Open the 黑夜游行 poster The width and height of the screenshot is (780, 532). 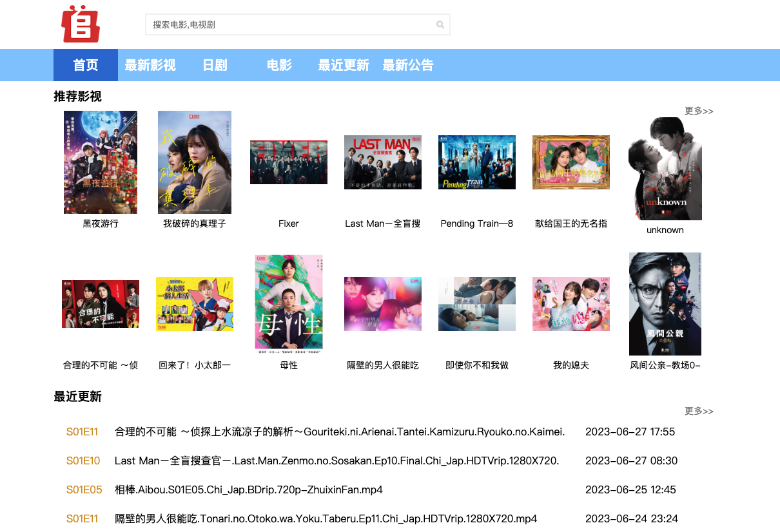(101, 162)
